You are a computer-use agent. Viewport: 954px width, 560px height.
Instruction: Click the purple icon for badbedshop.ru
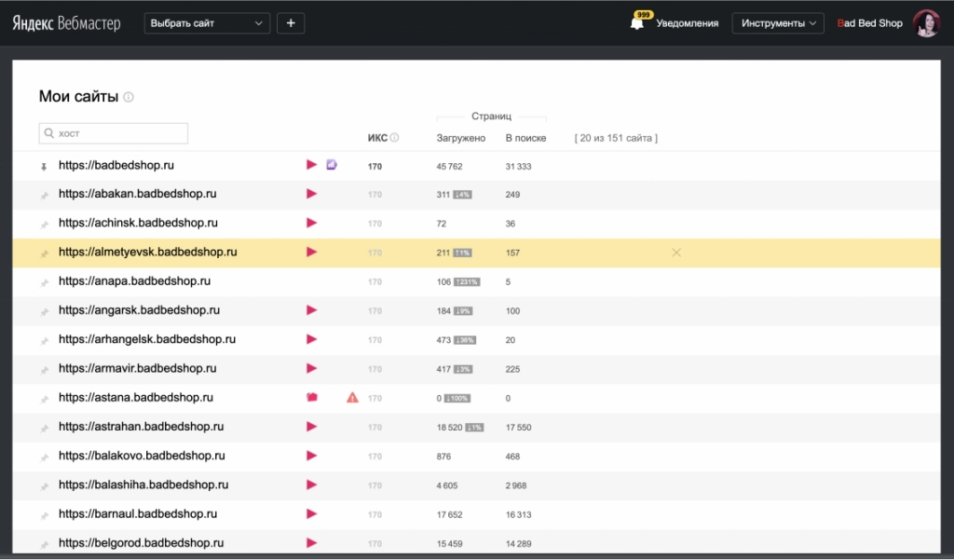point(332,164)
